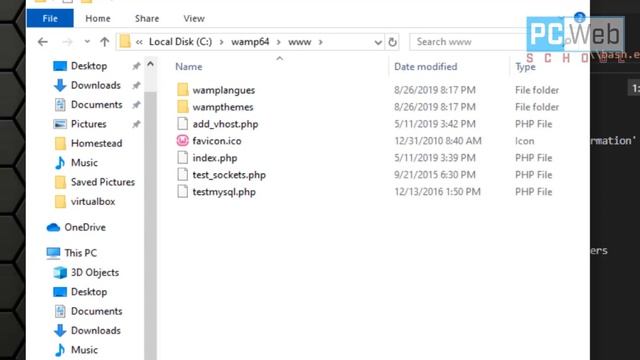Click pin icon beside Downloads
The width and height of the screenshot is (640, 360).
[136, 85]
